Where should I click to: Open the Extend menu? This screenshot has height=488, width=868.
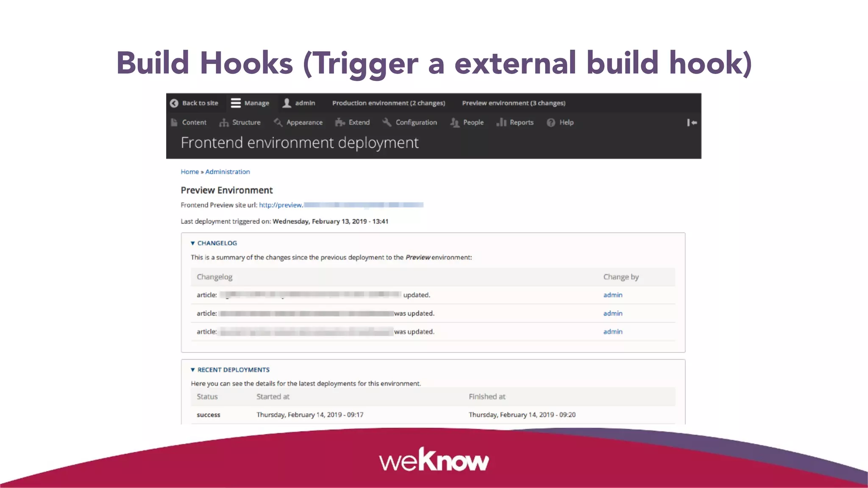[x=359, y=122]
